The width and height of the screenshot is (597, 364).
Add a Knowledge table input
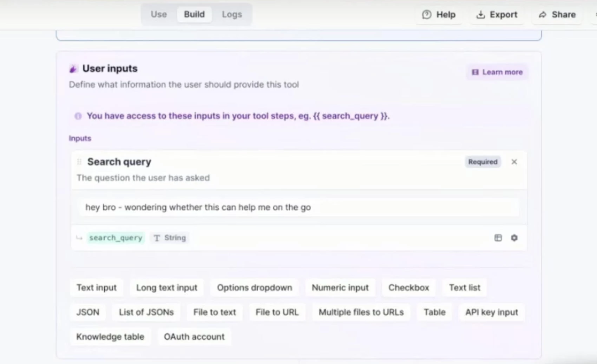tap(110, 337)
